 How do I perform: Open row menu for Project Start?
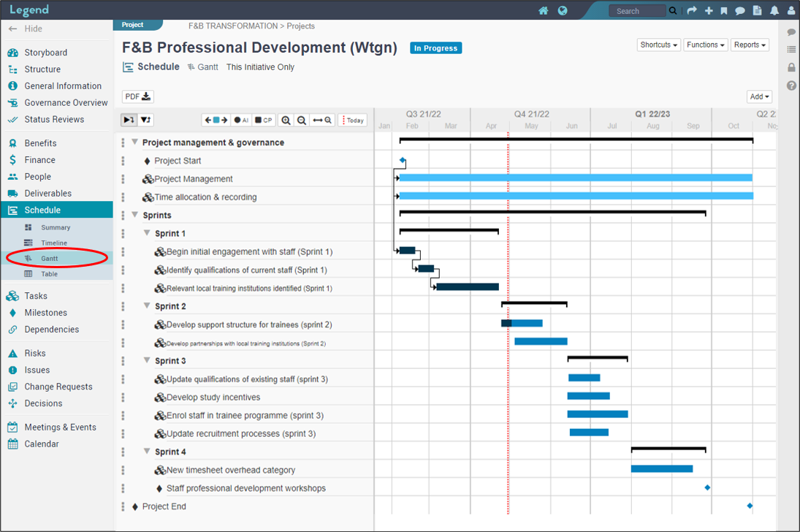tap(123, 161)
